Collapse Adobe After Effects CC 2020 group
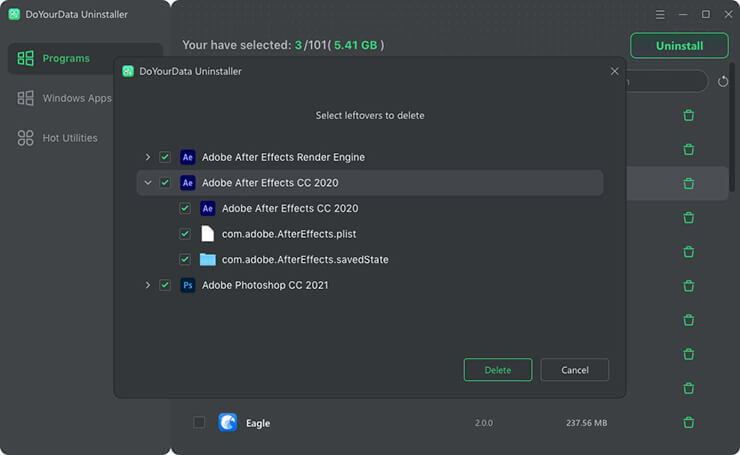Screen dimensions: 740x455 point(148,183)
